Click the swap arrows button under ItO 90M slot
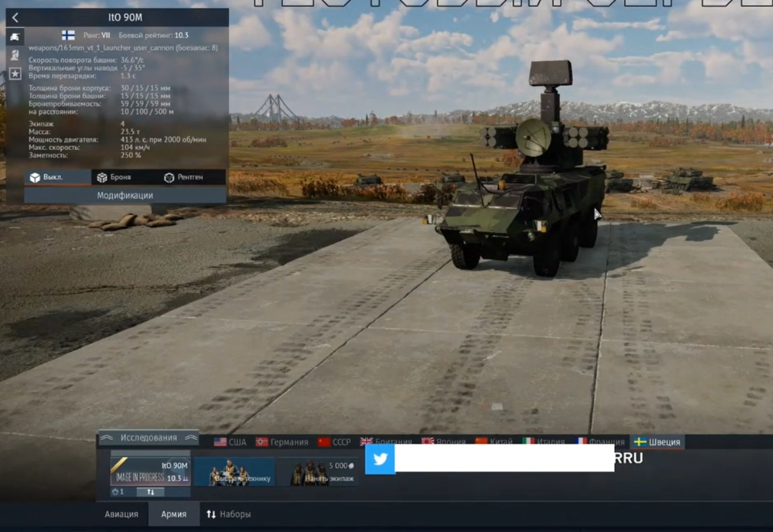Image resolution: width=773 pixels, height=532 pixels. point(151,492)
